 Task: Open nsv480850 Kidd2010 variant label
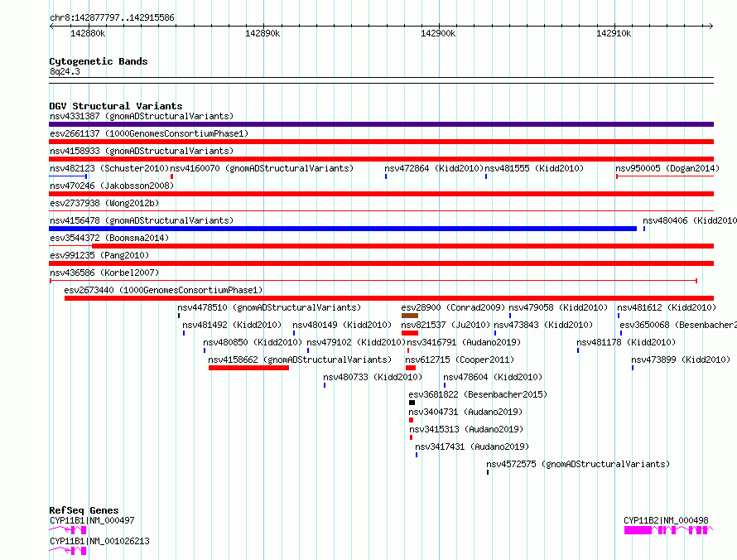click(253, 342)
